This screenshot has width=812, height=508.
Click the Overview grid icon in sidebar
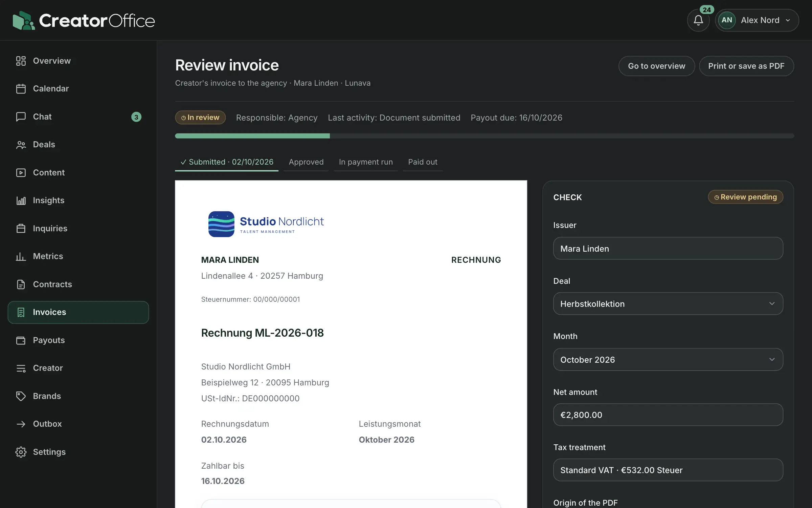pos(21,61)
